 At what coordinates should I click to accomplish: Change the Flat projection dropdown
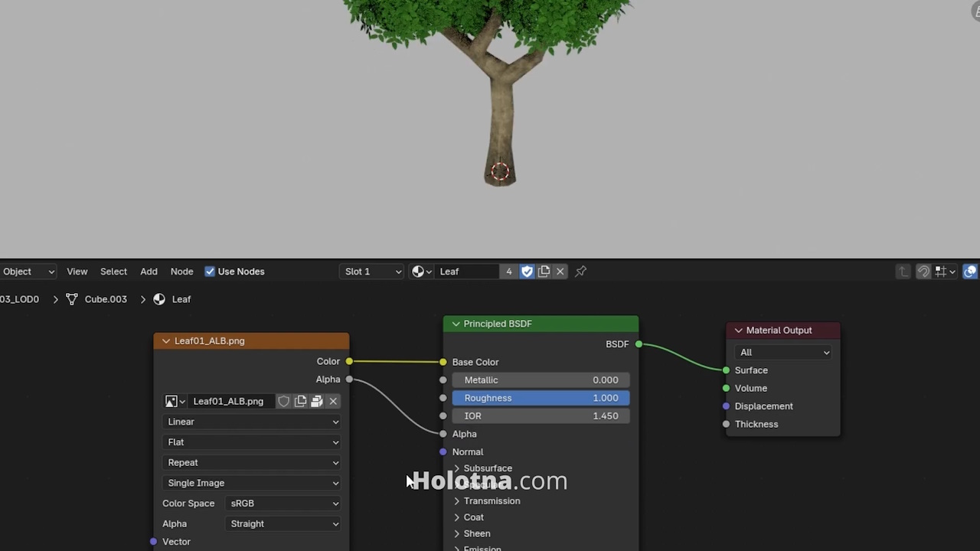(252, 442)
